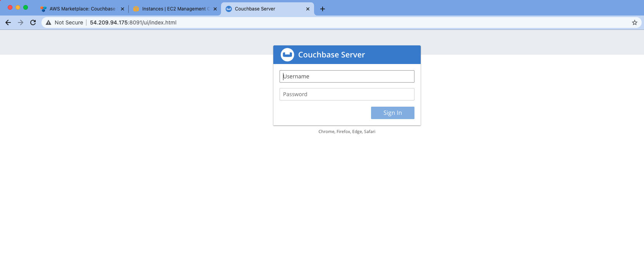Click the supported browsers text below login
This screenshot has height=270, width=644.
coord(347,132)
